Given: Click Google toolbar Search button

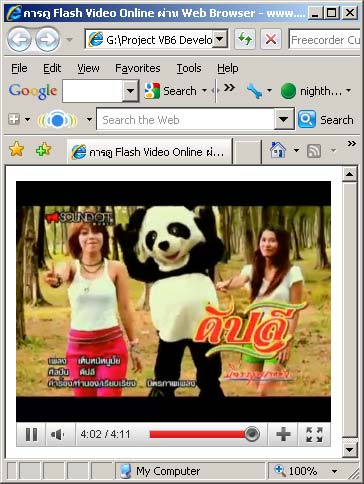Looking at the screenshot, I should [x=170, y=91].
